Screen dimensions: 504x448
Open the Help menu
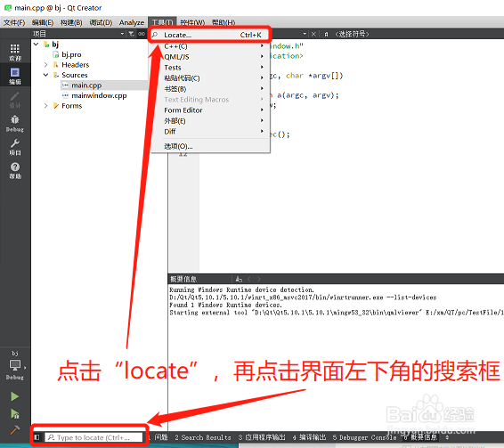point(224,22)
